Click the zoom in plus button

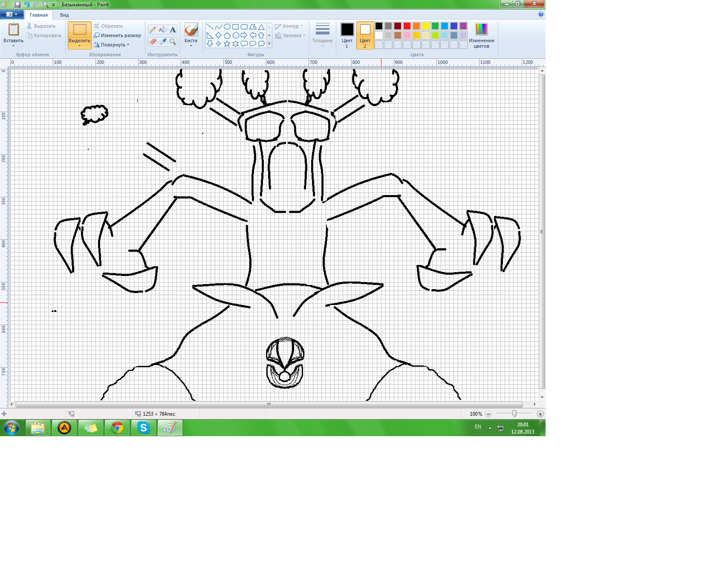pyautogui.click(x=540, y=414)
